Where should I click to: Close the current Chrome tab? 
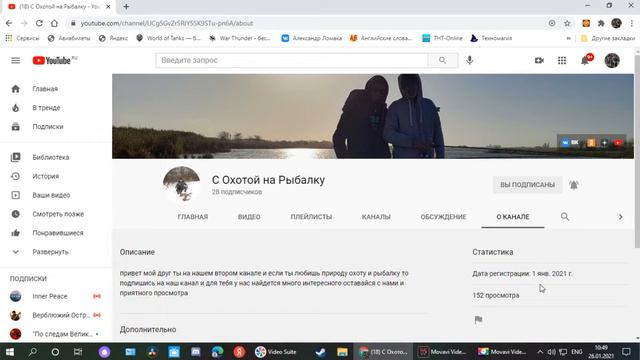tap(108, 7)
